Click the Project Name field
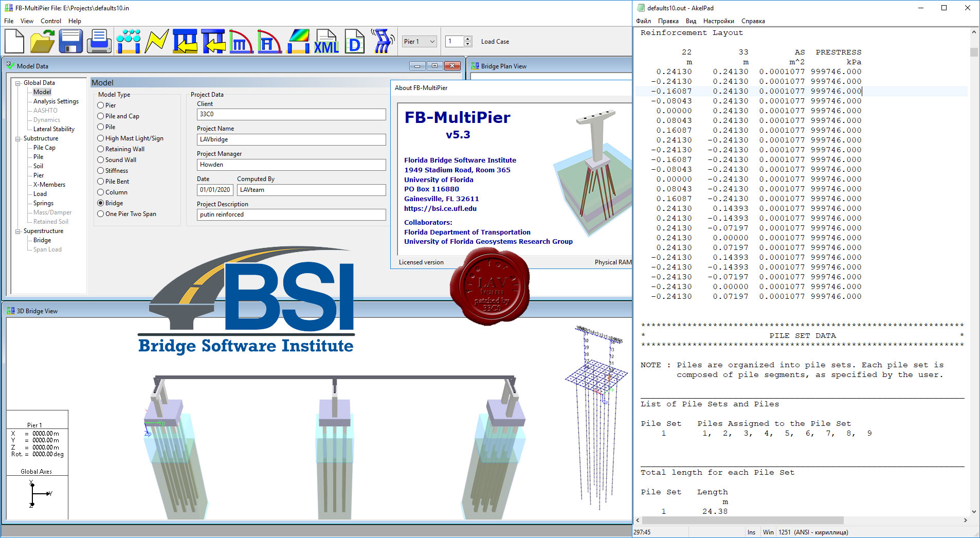The image size is (980, 538). pyautogui.click(x=291, y=139)
